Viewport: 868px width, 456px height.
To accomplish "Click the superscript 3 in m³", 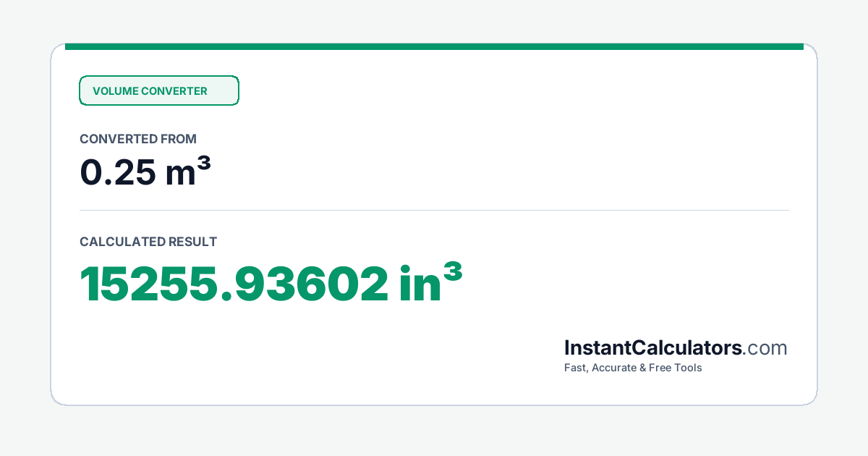I will [x=204, y=164].
